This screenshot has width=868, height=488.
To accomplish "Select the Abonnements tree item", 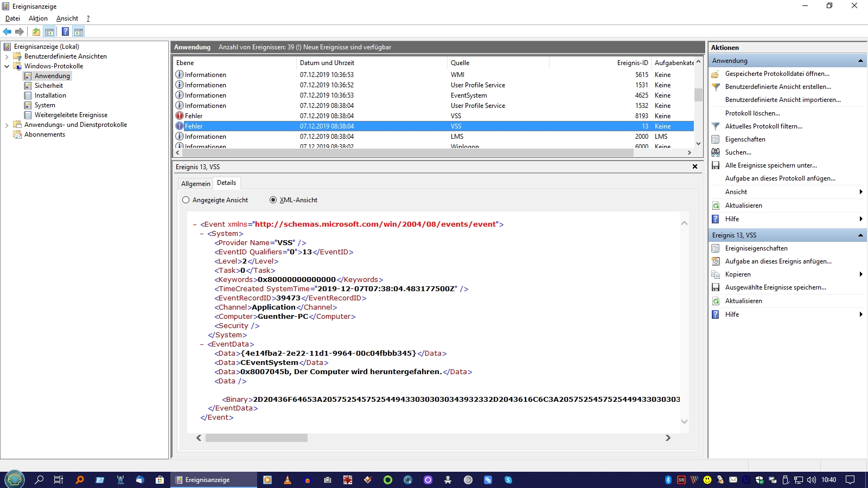I will pos(44,134).
